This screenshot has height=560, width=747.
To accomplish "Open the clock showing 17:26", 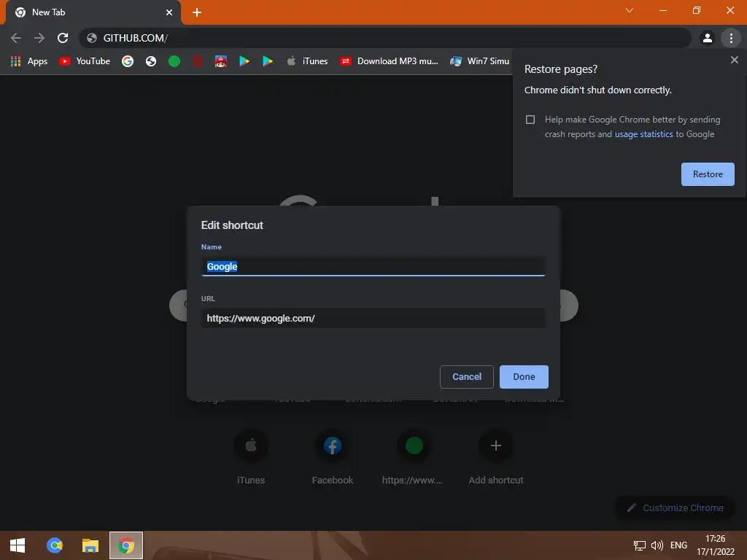I will [715, 545].
